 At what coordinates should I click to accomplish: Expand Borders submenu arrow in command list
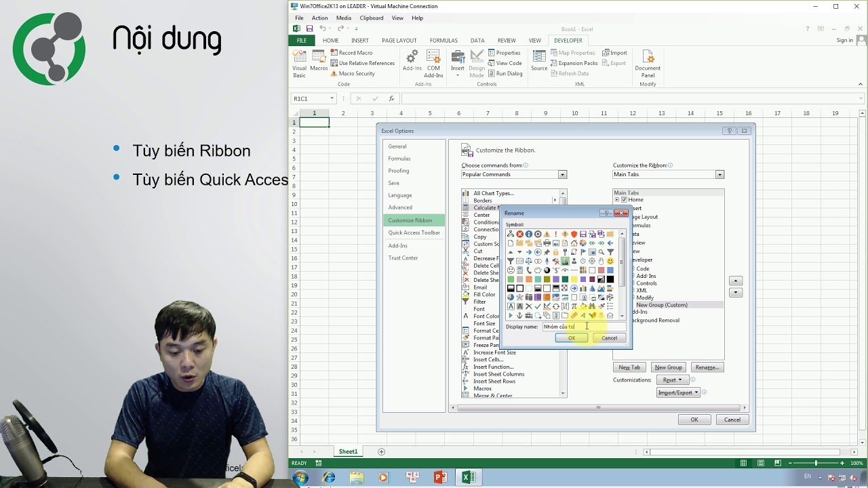tap(555, 201)
